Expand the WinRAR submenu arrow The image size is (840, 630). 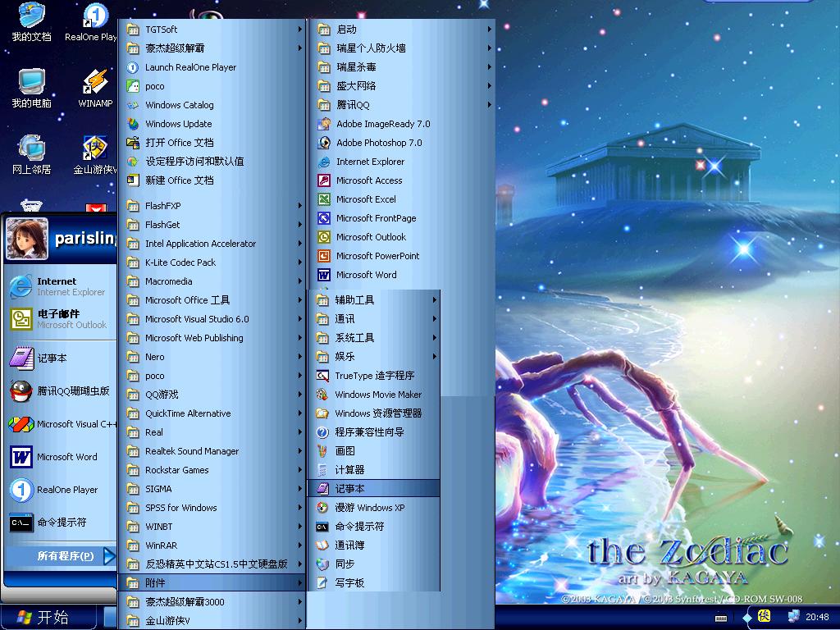300,546
